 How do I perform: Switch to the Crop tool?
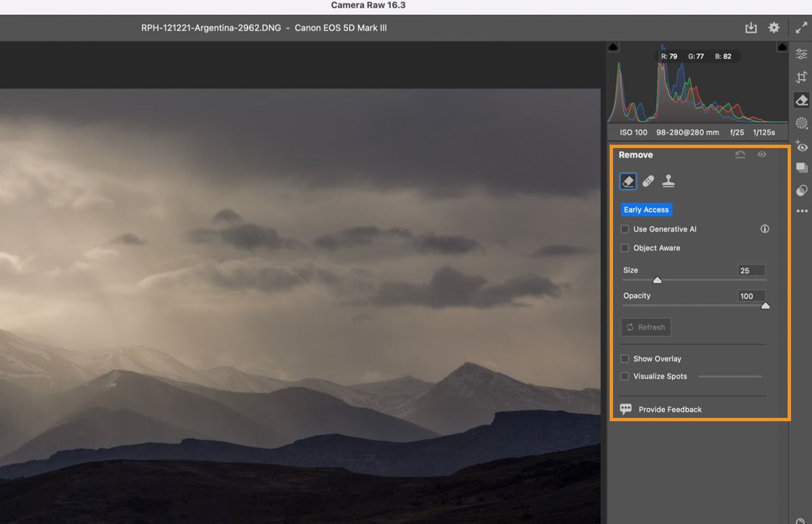[x=801, y=76]
